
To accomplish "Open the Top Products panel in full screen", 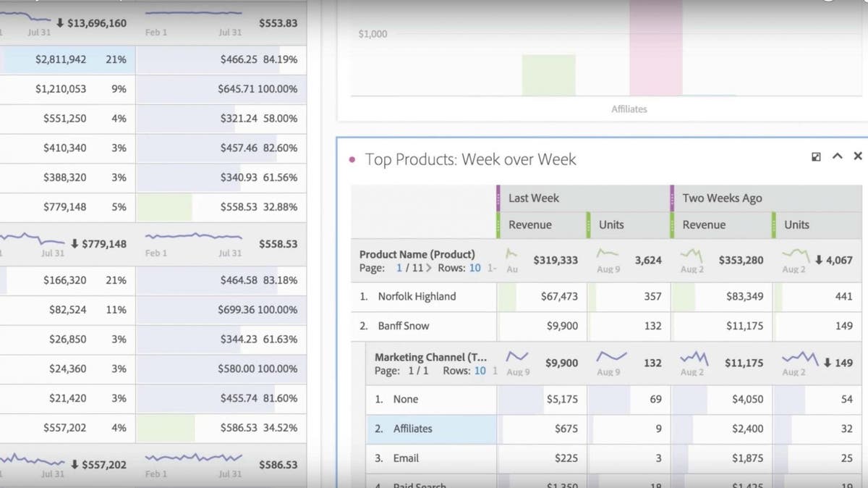I will tap(816, 156).
